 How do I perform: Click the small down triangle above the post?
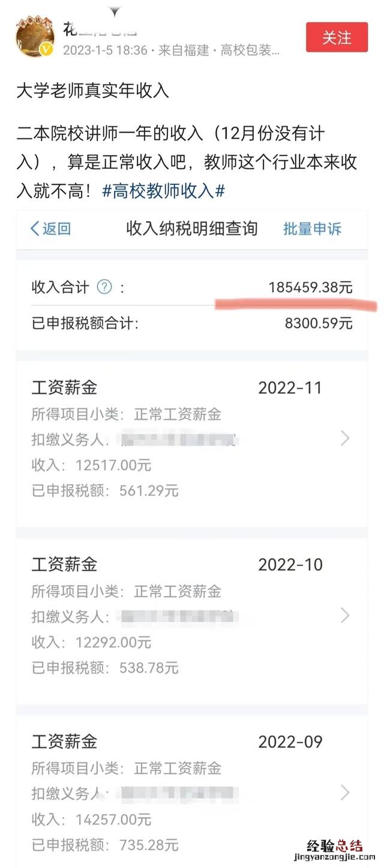point(115,11)
